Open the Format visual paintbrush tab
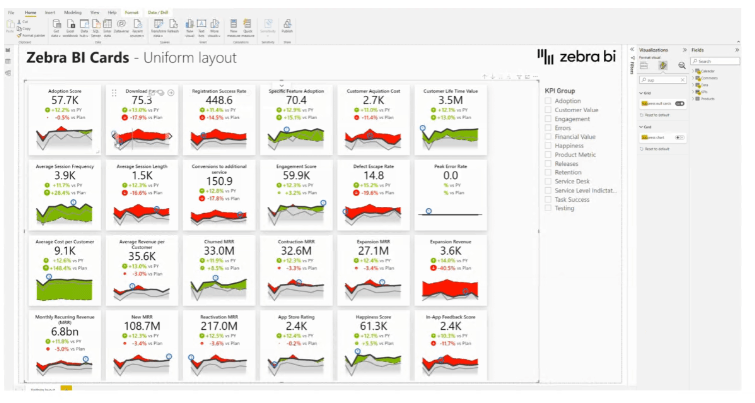The image size is (755, 403). pyautogui.click(x=661, y=64)
